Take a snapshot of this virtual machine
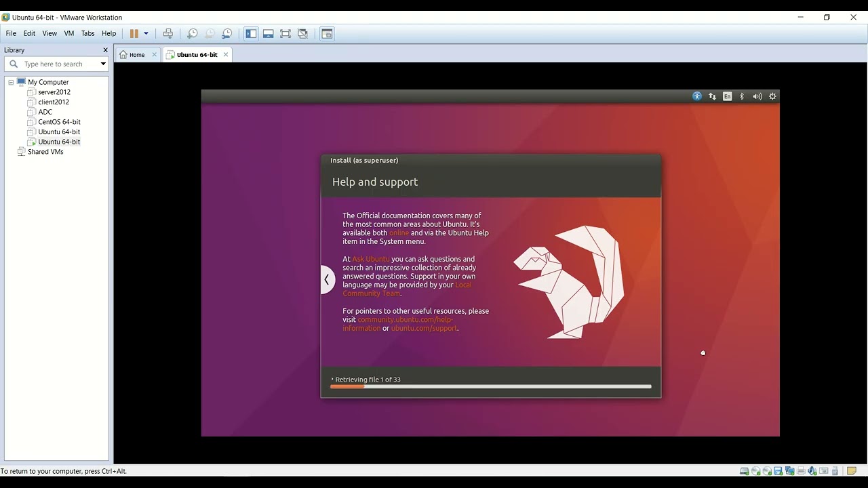Viewport: 868px width, 488px height. pyautogui.click(x=193, y=33)
